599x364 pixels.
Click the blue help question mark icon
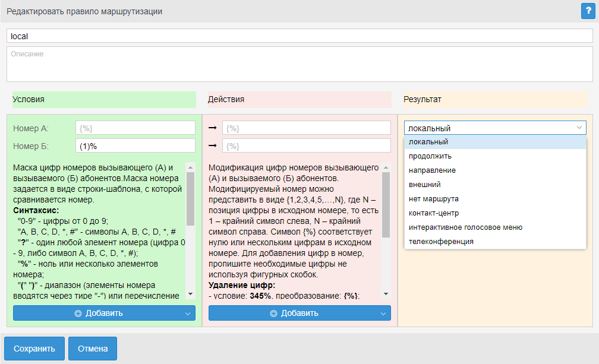tap(587, 11)
